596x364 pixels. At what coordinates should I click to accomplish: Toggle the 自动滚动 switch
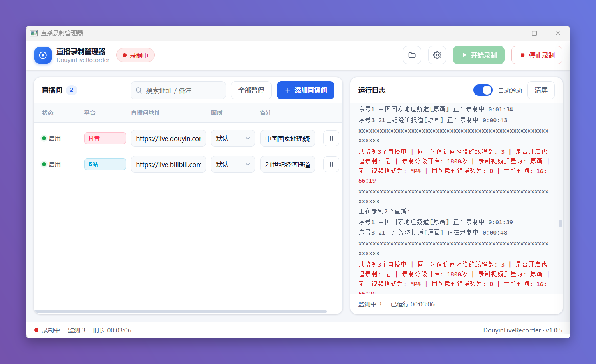pyautogui.click(x=483, y=90)
